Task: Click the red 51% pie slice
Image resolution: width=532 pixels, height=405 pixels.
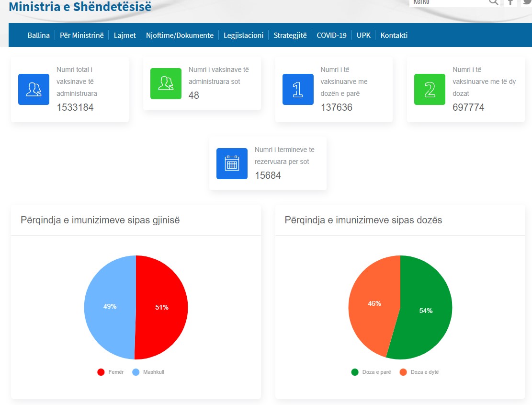Action: [x=162, y=307]
